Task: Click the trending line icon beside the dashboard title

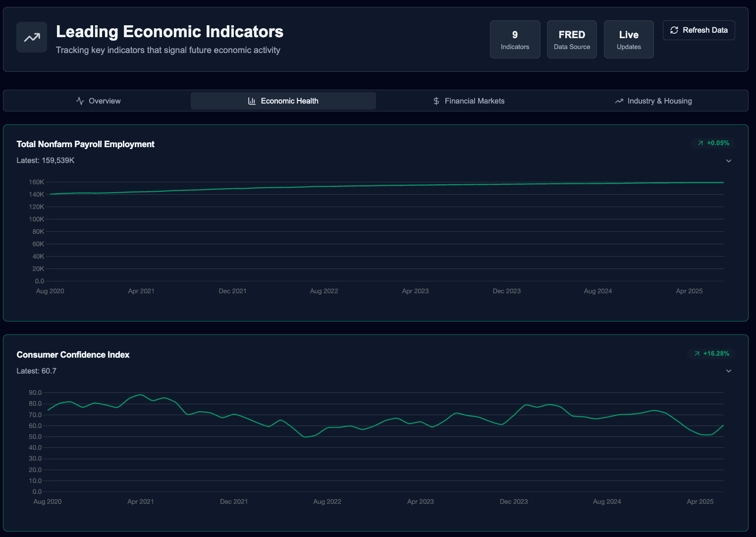Action: (31, 37)
